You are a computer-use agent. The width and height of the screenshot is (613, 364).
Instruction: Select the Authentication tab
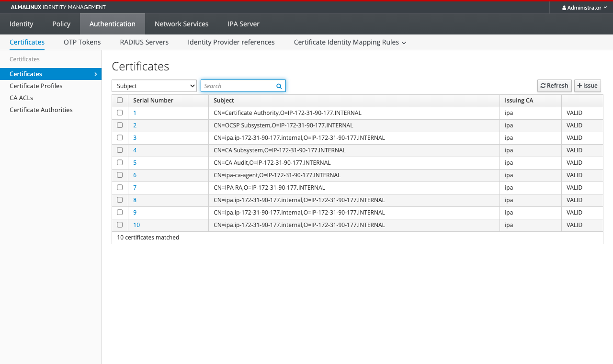coord(113,24)
